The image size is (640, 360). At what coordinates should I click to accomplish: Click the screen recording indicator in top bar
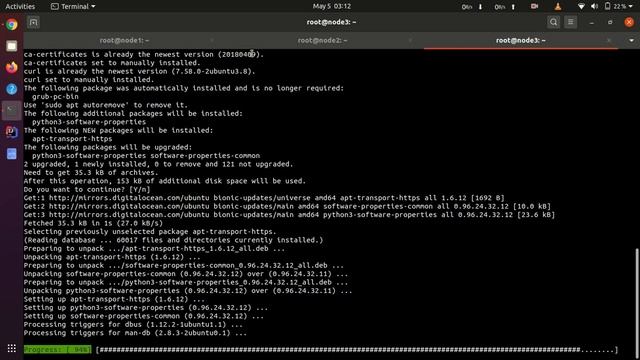[x=534, y=6]
